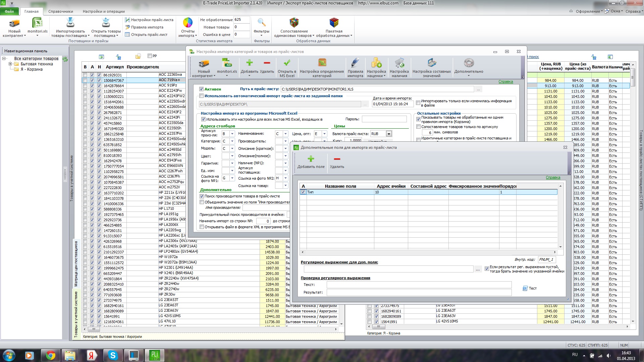The height and width of the screenshot is (362, 644).
Task: Click Дополнительно gear icon
Action: [x=469, y=63]
